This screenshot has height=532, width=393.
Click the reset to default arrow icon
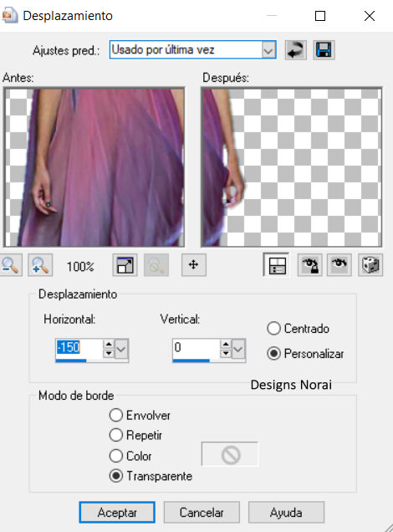pyautogui.click(x=296, y=50)
